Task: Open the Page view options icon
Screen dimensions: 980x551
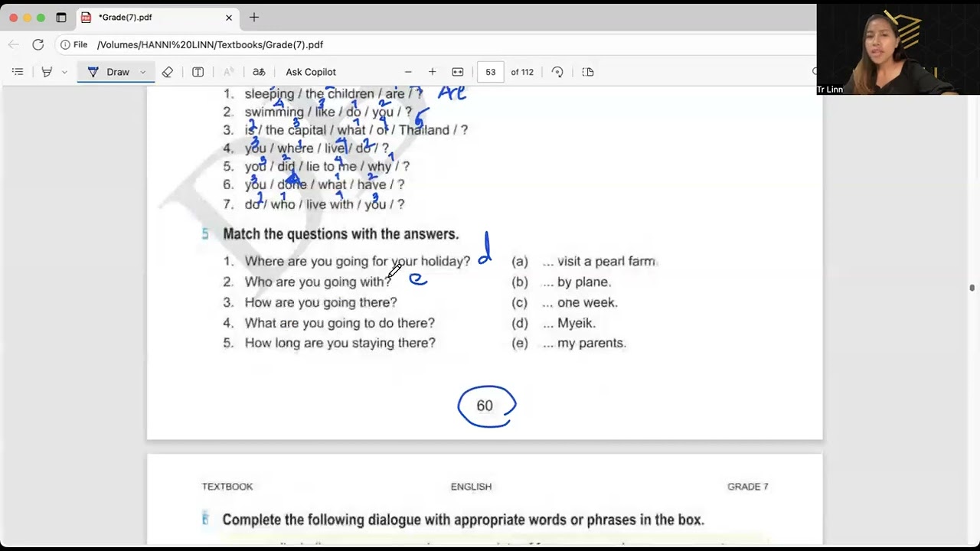Action: tap(588, 72)
